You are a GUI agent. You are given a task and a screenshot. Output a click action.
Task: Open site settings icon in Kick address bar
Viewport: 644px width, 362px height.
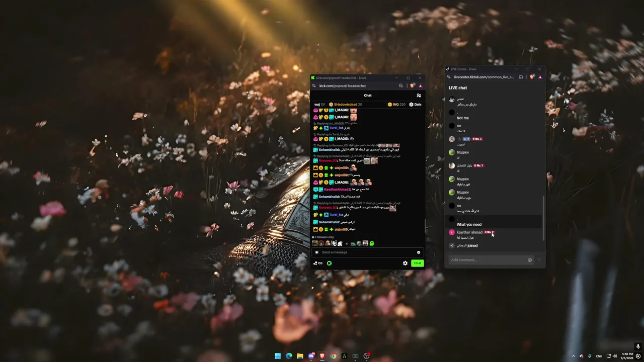(x=314, y=86)
